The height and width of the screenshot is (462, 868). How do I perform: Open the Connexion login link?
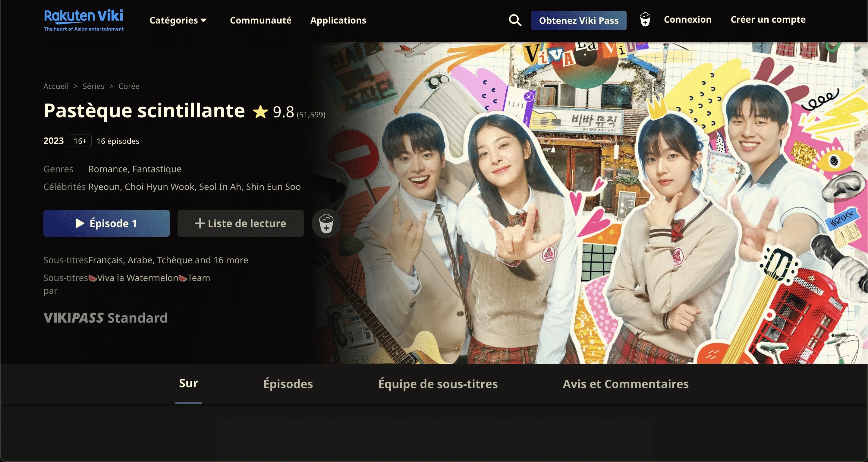(687, 20)
